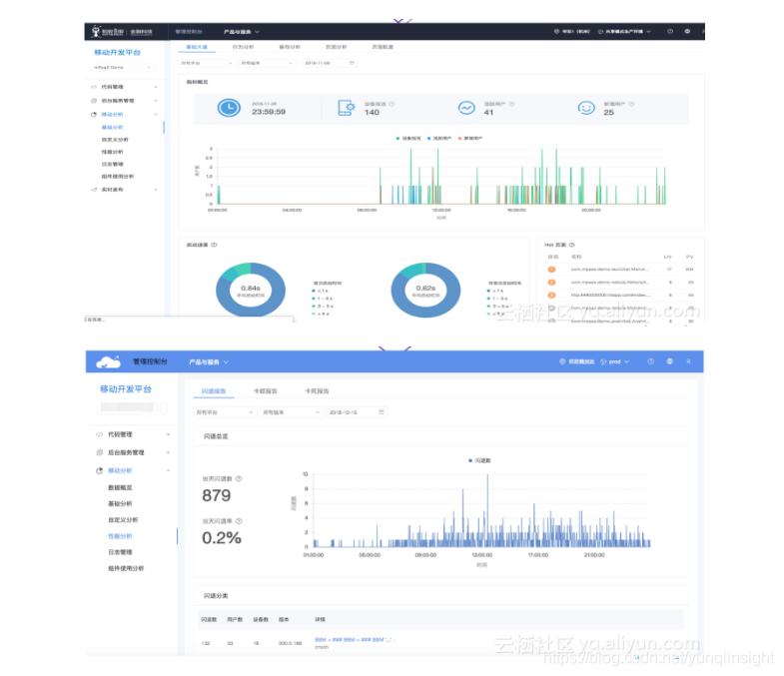Image resolution: width=784 pixels, height=676 pixels.
Task: Click the code icon beside 代码管理 in lower sidebar
Action: [99, 434]
